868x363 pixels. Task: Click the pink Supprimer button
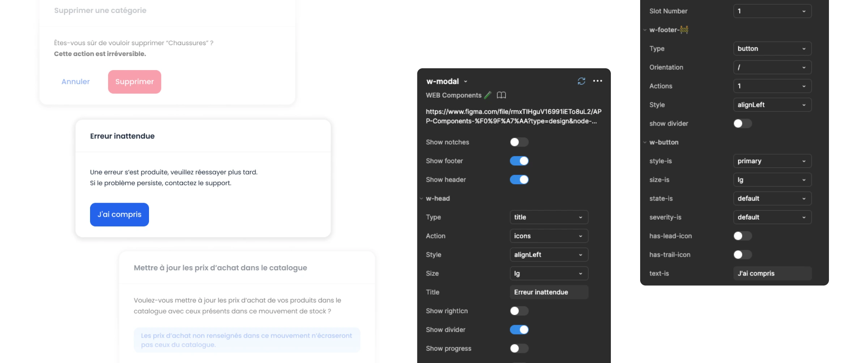pos(135,82)
